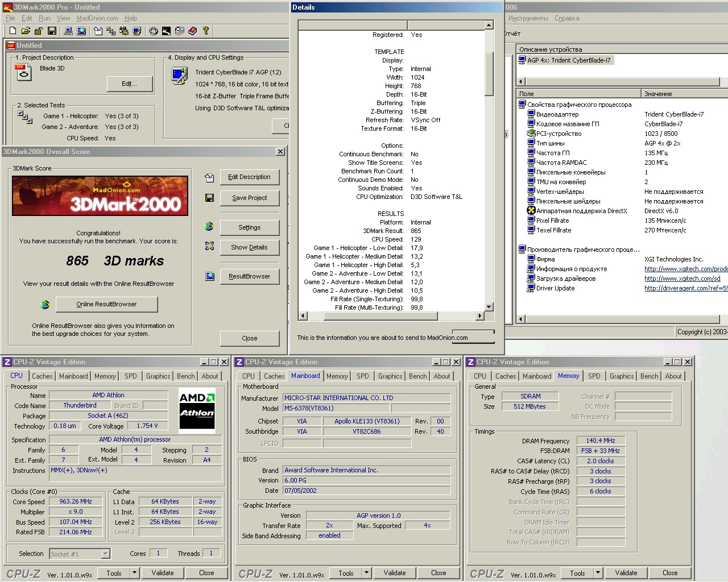Switch to CPU tab in right CPU-Z
The image size is (728, 582).
480,376
